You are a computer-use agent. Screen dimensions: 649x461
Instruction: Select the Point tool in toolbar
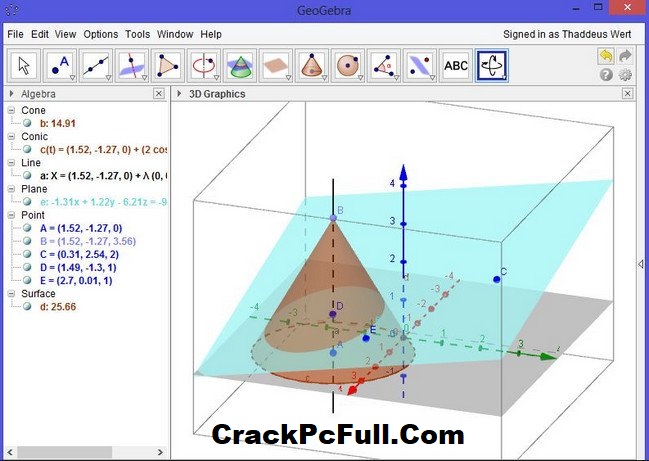tap(62, 65)
